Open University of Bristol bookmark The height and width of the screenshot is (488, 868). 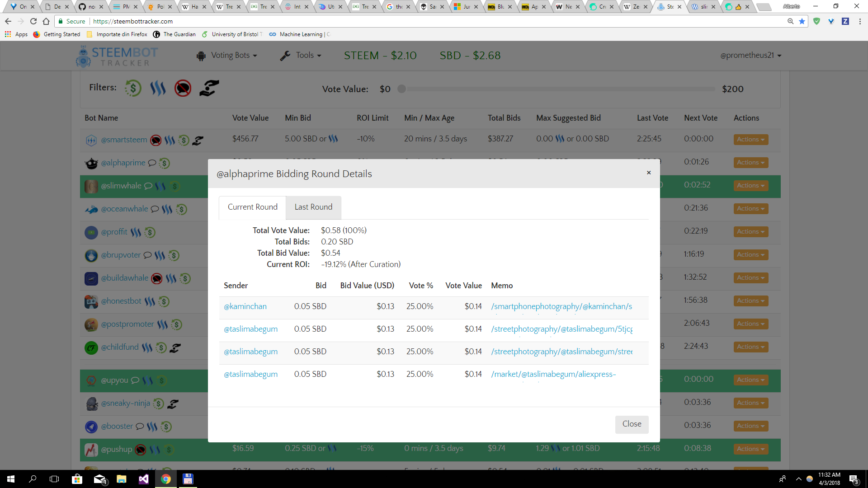coord(232,34)
